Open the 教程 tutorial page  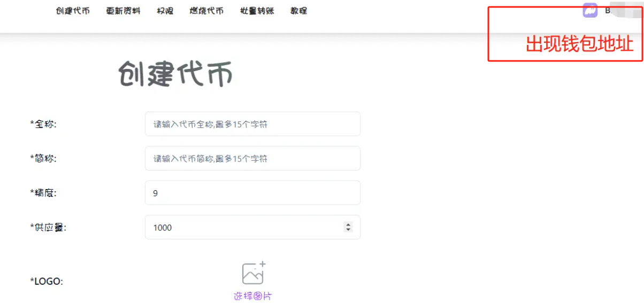pos(298,11)
